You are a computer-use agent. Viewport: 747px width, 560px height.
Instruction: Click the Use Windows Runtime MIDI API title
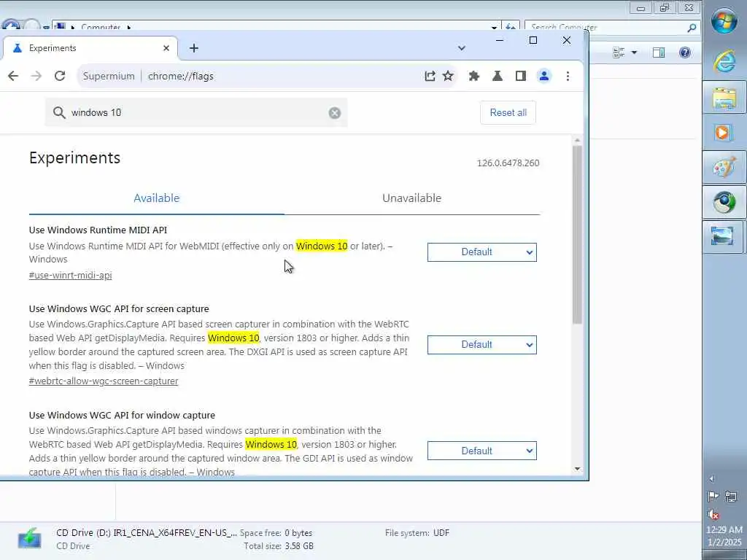point(98,230)
